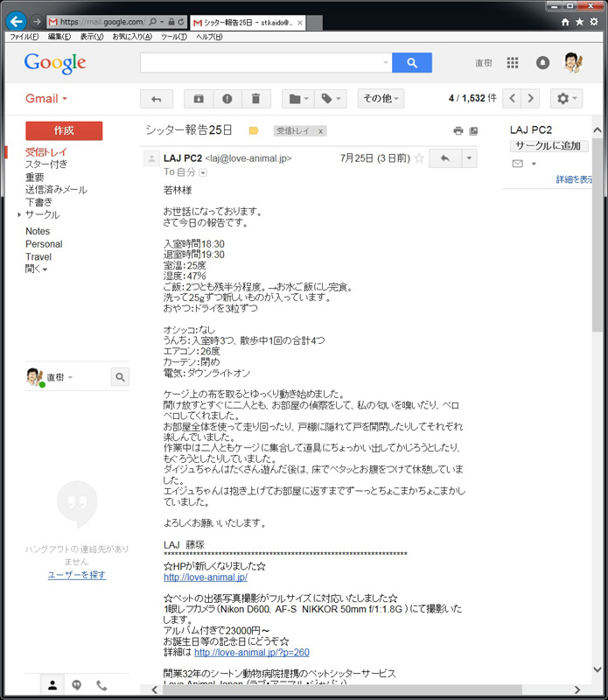This screenshot has width=608, height=700.
Task: Click the back-to-inbox arrow button
Action: [157, 99]
